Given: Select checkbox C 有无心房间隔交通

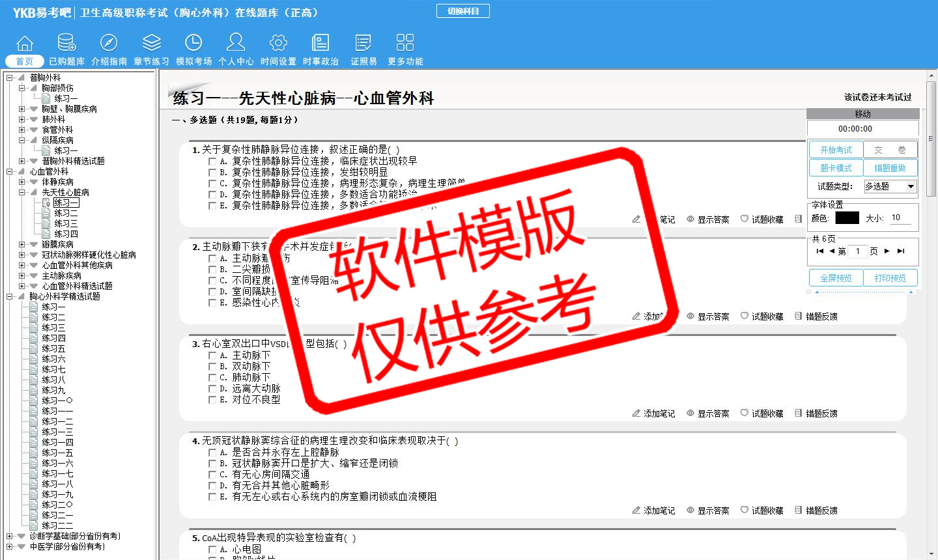Looking at the screenshot, I should 212,475.
